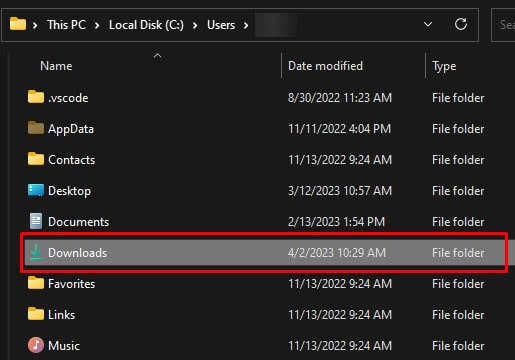Click the Refresh icon in address bar
This screenshot has height=360, width=515.
coord(461,24)
